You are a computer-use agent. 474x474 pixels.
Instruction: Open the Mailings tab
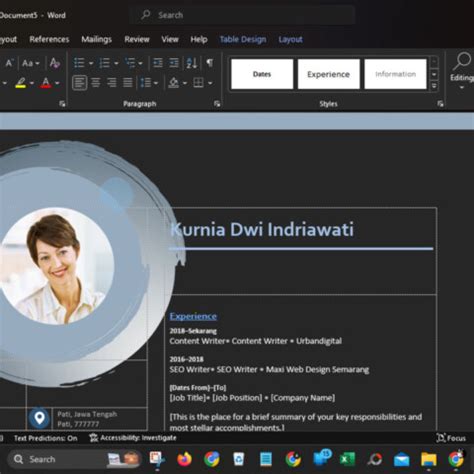pos(97,39)
